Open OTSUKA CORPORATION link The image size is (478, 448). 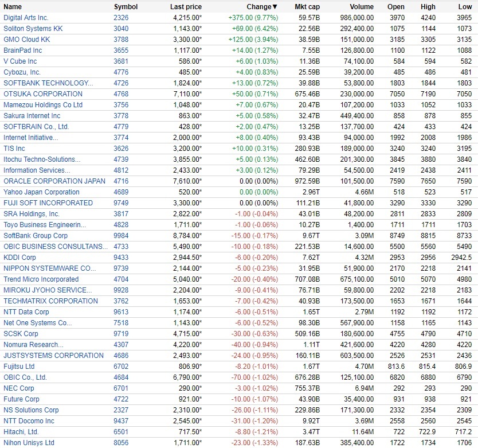43,94
